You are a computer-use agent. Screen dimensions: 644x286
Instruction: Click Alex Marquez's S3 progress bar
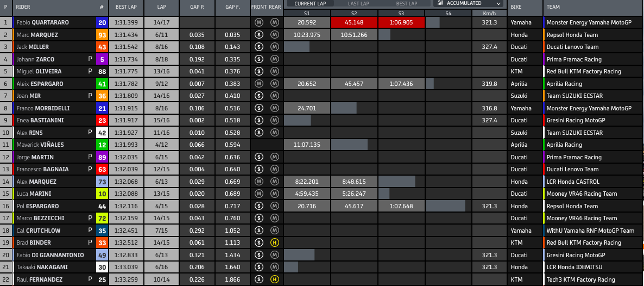pos(397,182)
